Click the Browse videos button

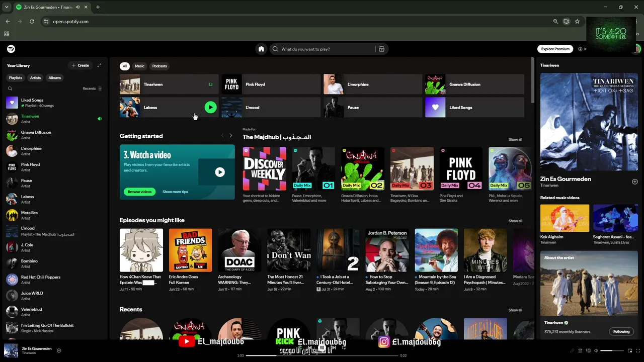click(140, 192)
